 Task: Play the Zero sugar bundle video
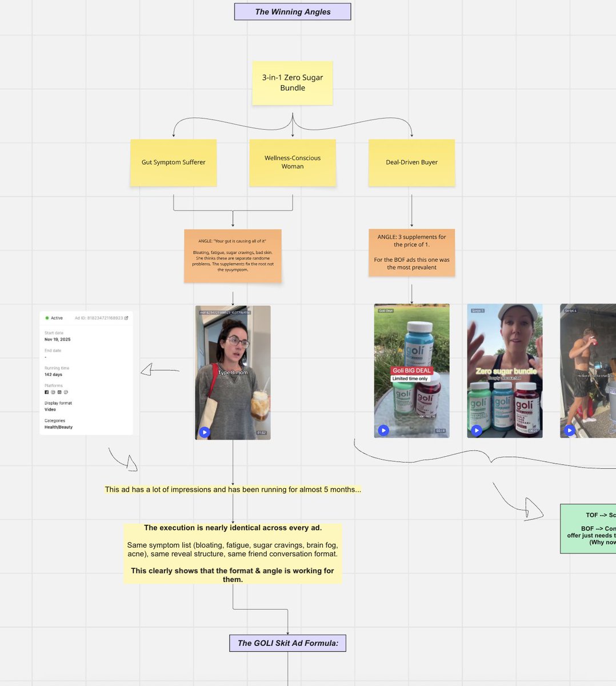pyautogui.click(x=477, y=430)
